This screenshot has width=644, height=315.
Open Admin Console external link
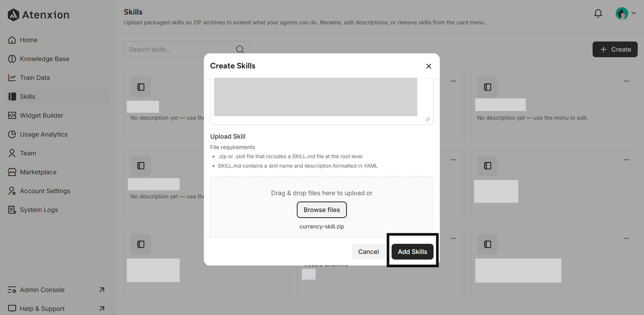57,290
